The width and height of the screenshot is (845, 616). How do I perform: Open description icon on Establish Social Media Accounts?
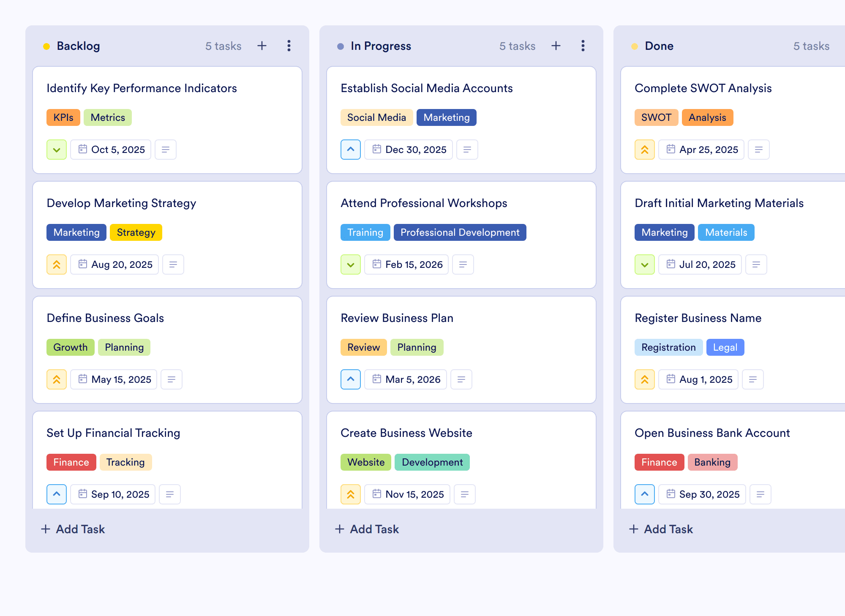click(467, 150)
